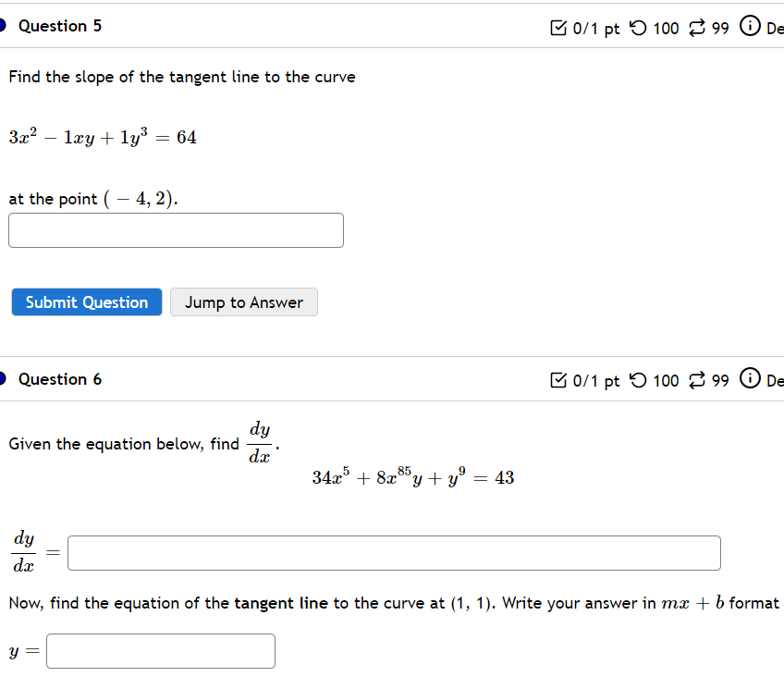Click the score checkbox icon for Question 5
The image size is (784, 677).
[558, 28]
